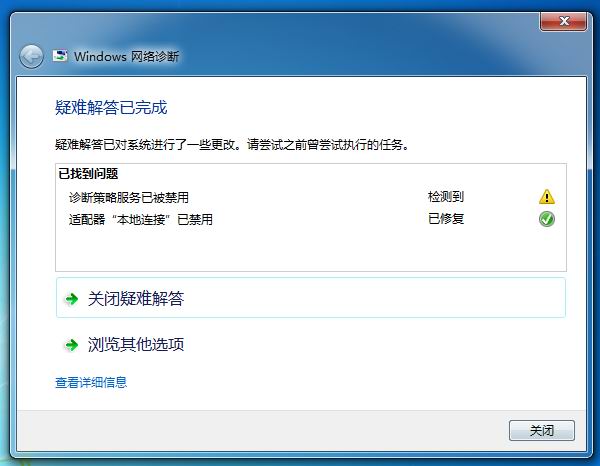This screenshot has width=600, height=466.
Task: Click the yellow warning icon for 检测到
Action: coord(546,197)
